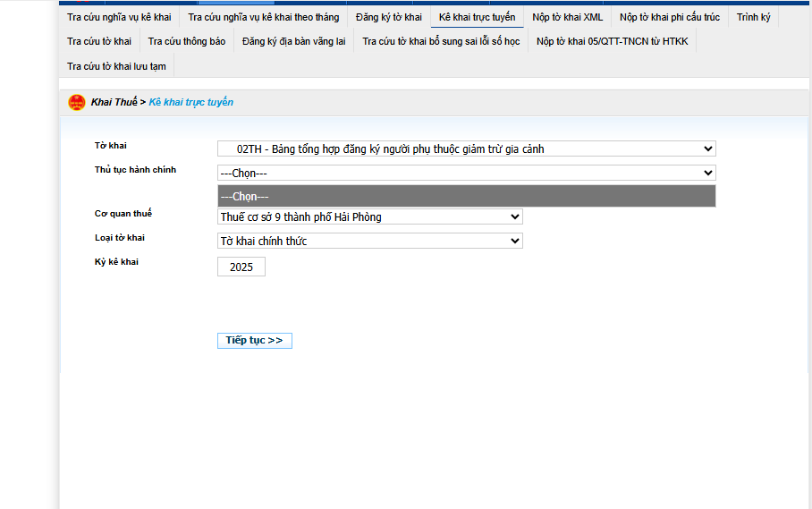Switch to the Trình ký tab
Screen dimensions: 812x509
[x=753, y=17]
